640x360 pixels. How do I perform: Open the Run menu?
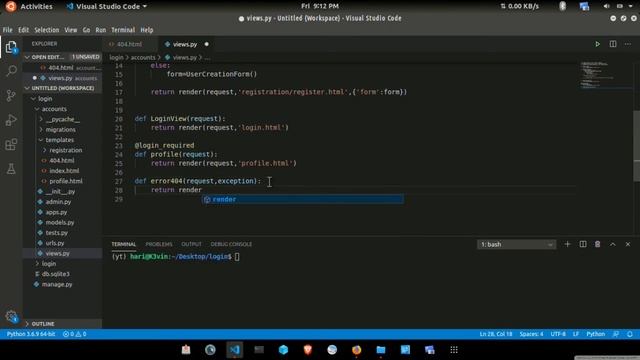pyautogui.click(x=100, y=30)
